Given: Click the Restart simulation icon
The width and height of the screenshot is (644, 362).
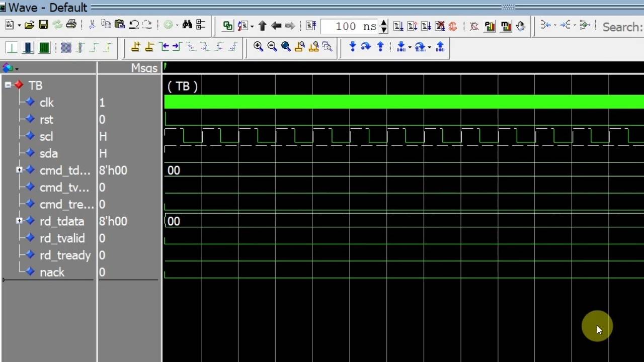Looking at the screenshot, I should point(310,26).
